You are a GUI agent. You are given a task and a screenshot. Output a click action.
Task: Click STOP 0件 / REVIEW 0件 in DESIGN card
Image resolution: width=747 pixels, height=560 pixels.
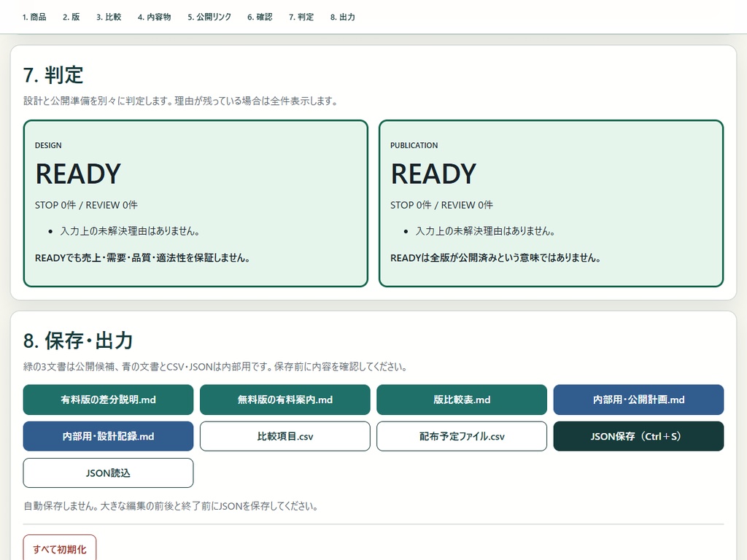tap(86, 205)
